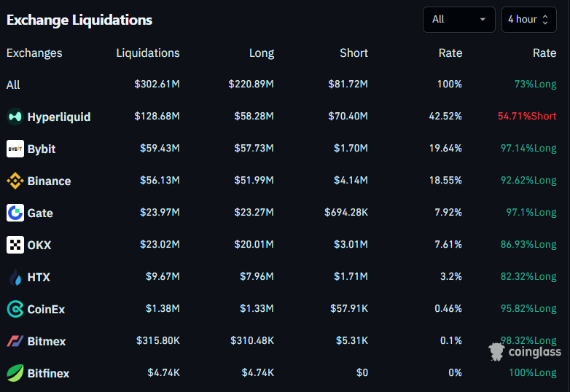Click the Exchanges column header
Image resolution: width=570 pixels, height=392 pixels.
(x=34, y=52)
